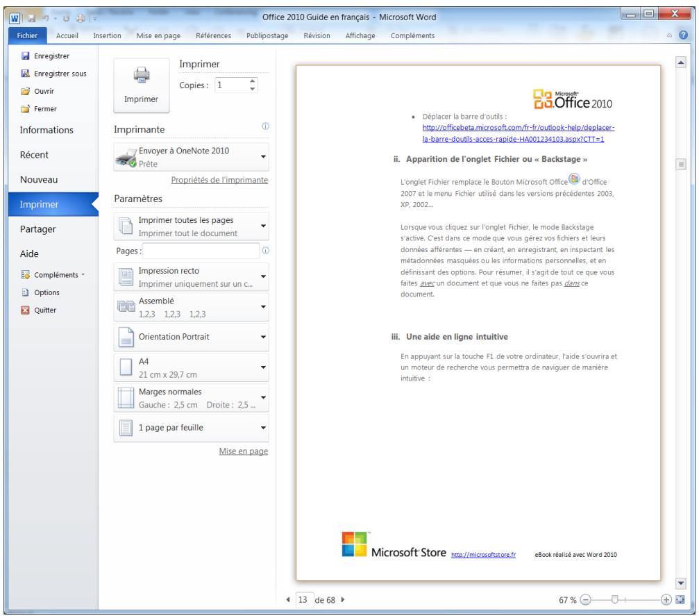The image size is (699, 616).
Task: Click the large Imprimer printer button
Action: coord(142,85)
